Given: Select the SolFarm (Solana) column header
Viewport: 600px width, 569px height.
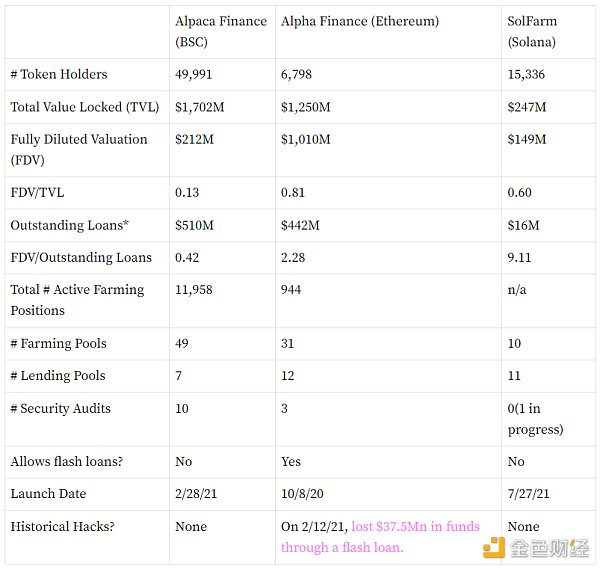Looking at the screenshot, I should pos(532,31).
